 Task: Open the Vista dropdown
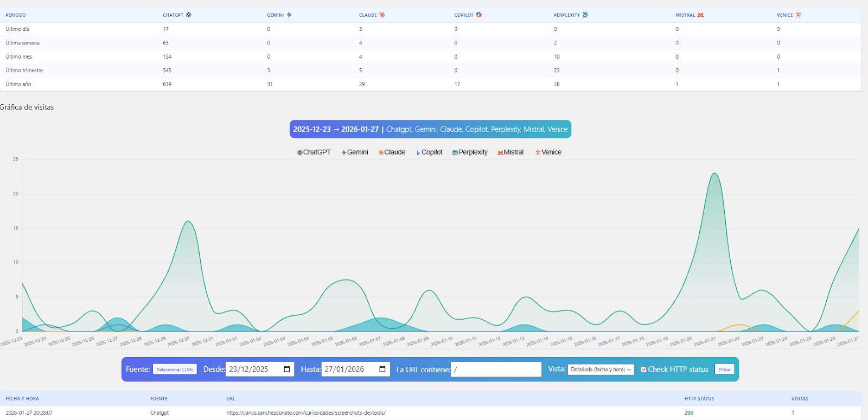pos(601,370)
